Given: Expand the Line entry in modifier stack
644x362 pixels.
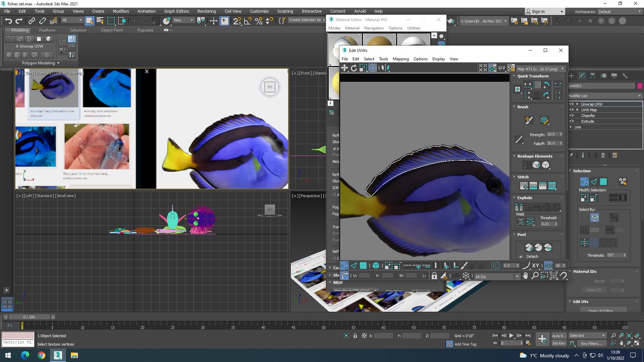Looking at the screenshot, I should click(x=571, y=127).
